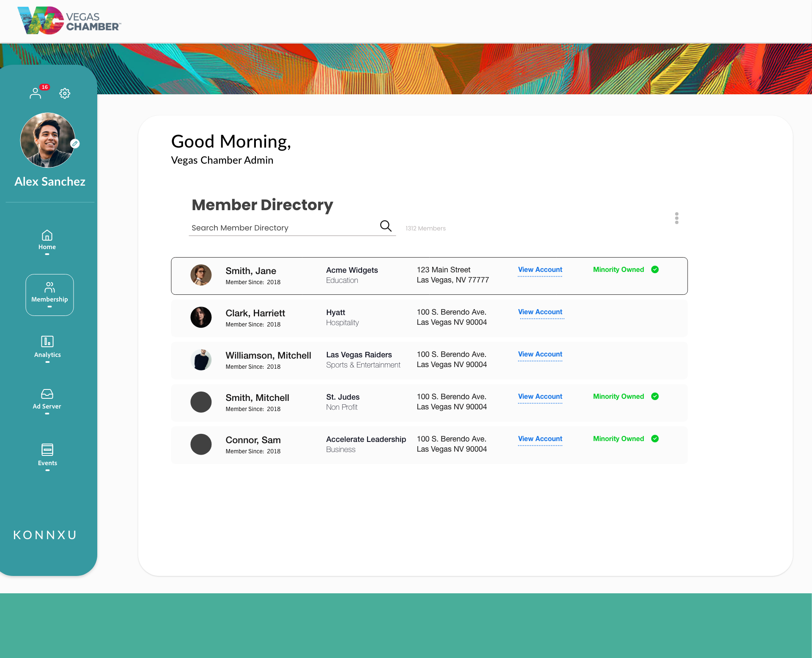Open the settings gear icon in sidebar

[x=65, y=93]
